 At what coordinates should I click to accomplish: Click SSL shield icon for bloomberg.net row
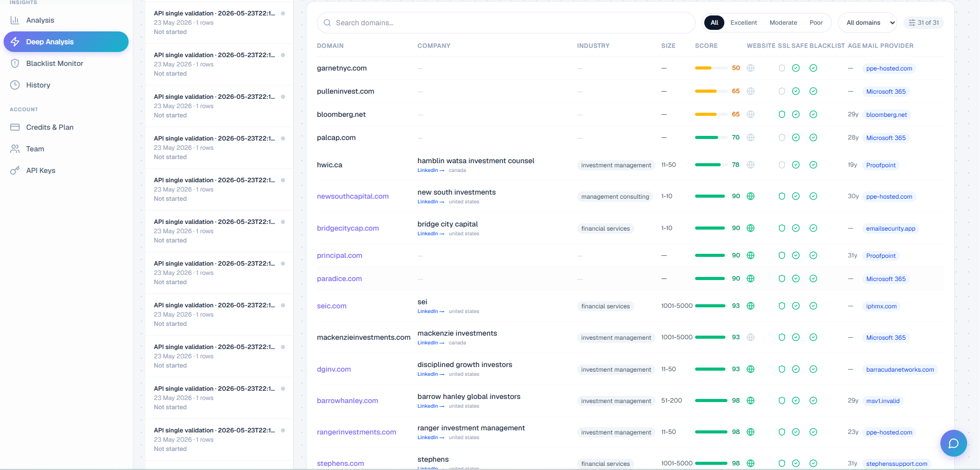pos(781,114)
